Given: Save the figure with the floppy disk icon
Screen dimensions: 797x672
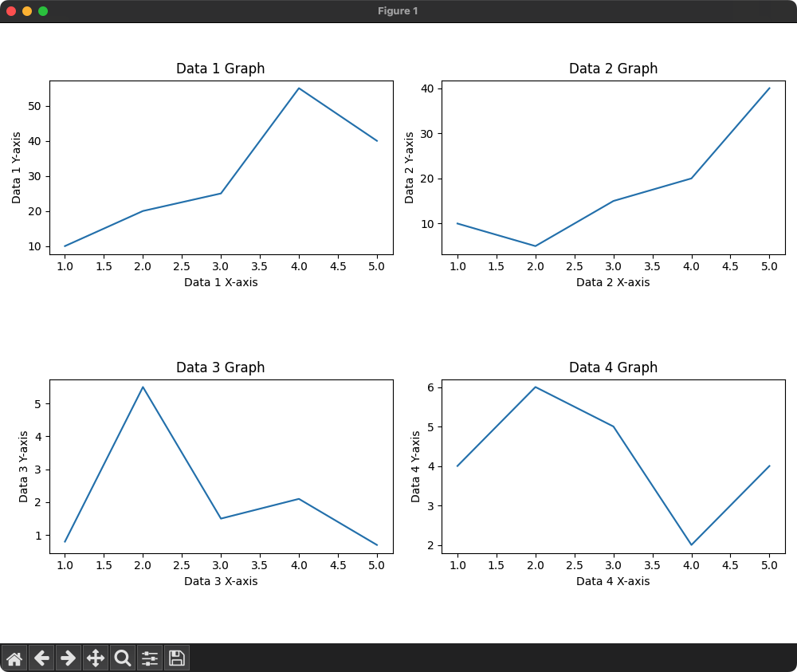Looking at the screenshot, I should coord(176,658).
